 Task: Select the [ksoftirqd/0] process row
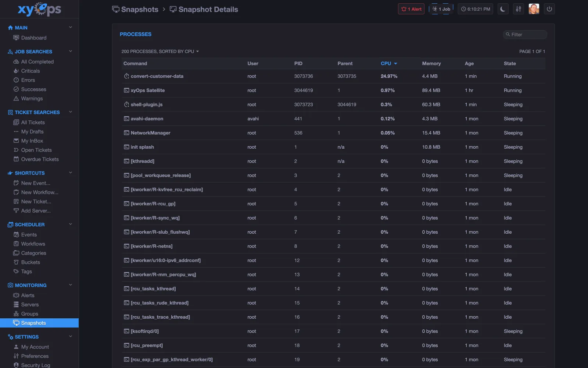tap(333, 331)
